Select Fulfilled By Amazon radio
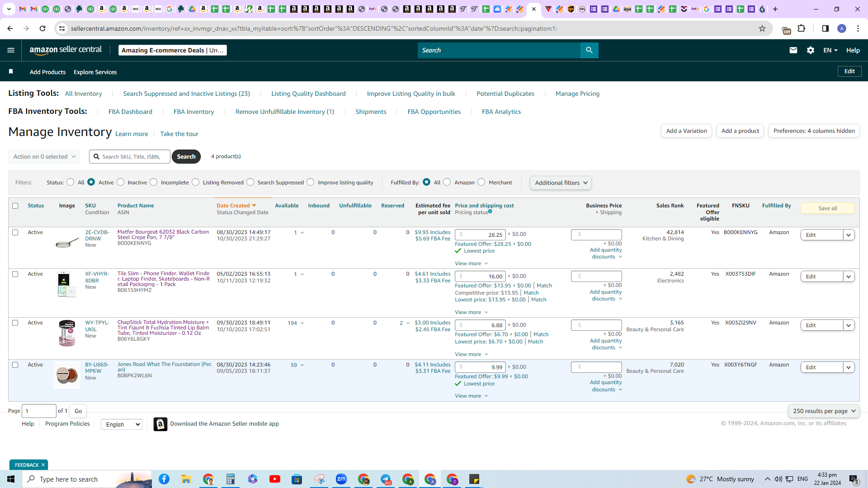Viewport: 868px width, 488px height. [x=447, y=182]
